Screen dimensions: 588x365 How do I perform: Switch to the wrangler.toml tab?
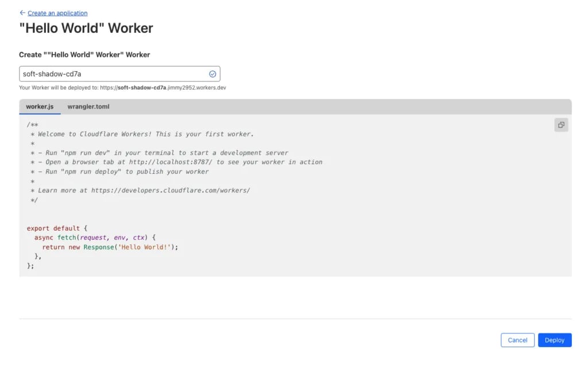88,107
